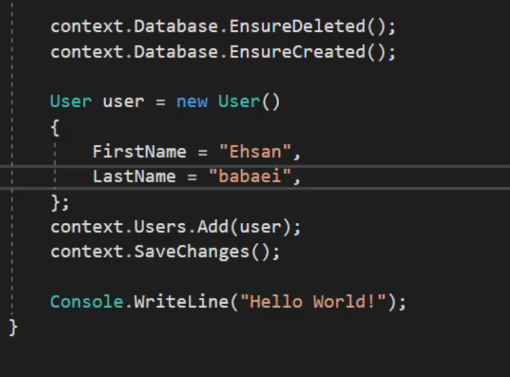Image resolution: width=510 pixels, height=377 pixels.
Task: Click the SaveChanges method call
Action: [192, 252]
